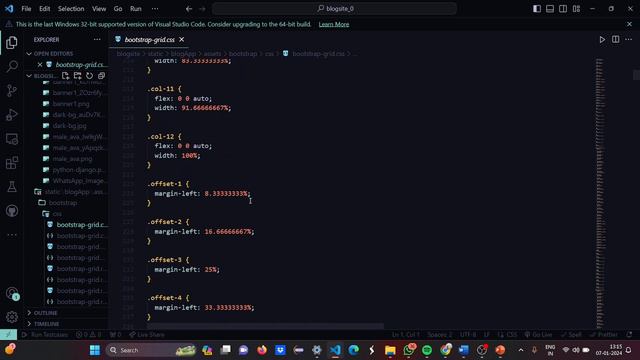Open the Run and Debug view
The width and height of the screenshot is (640, 360).
[x=12, y=115]
